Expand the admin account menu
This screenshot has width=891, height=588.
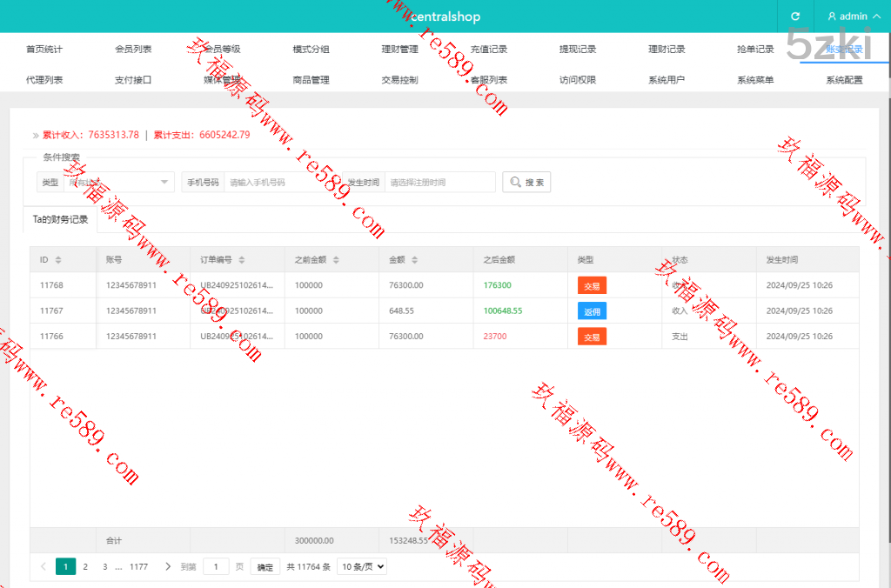pos(876,17)
